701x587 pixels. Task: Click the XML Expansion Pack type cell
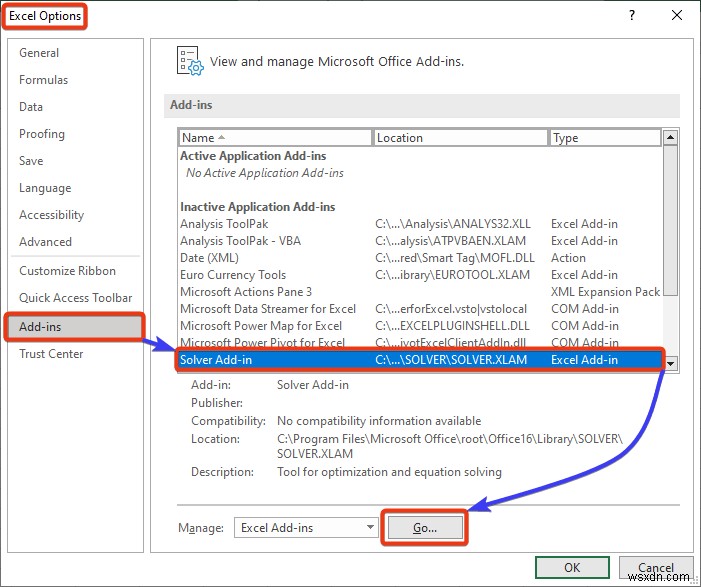click(605, 292)
